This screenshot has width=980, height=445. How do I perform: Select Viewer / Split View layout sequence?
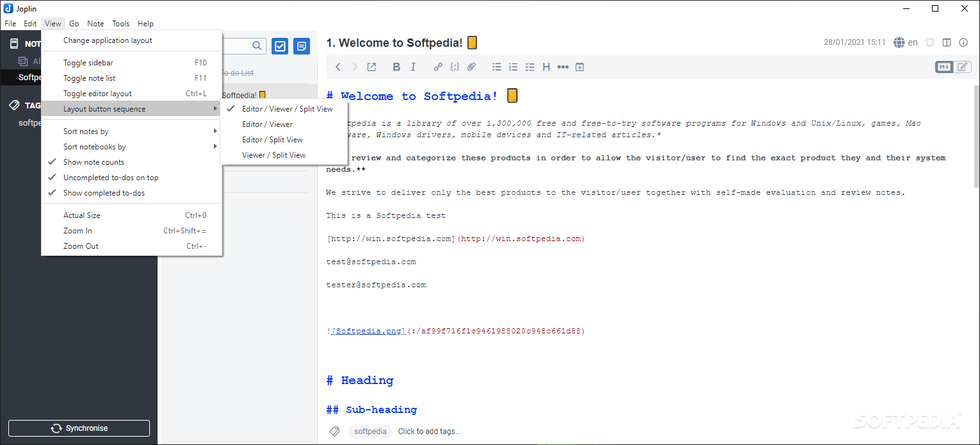pyautogui.click(x=284, y=155)
